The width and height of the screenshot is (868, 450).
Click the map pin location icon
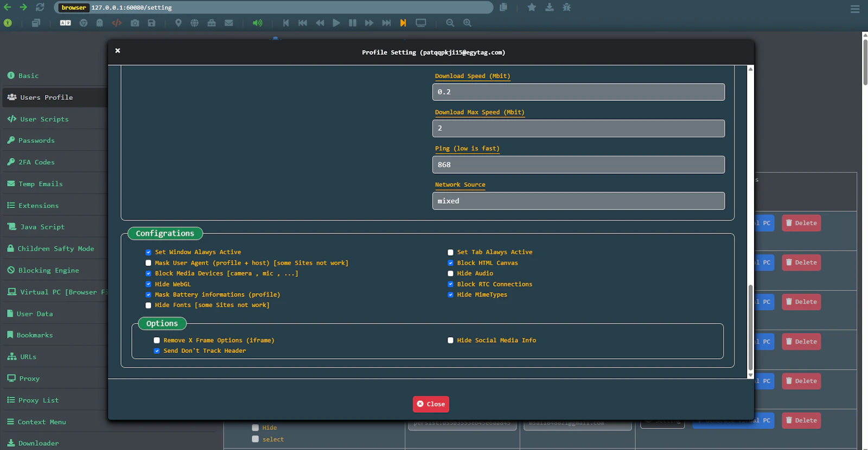178,23
